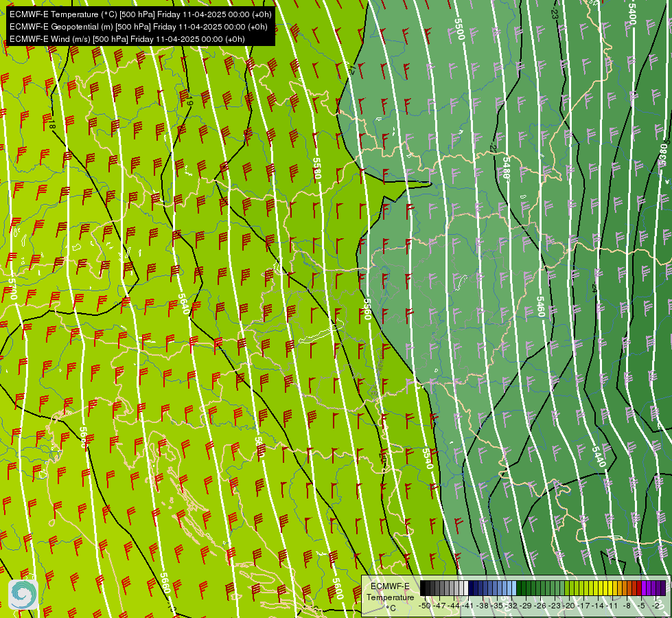Click the -38 legend scale value
672x618 pixels.
pyautogui.click(x=483, y=606)
